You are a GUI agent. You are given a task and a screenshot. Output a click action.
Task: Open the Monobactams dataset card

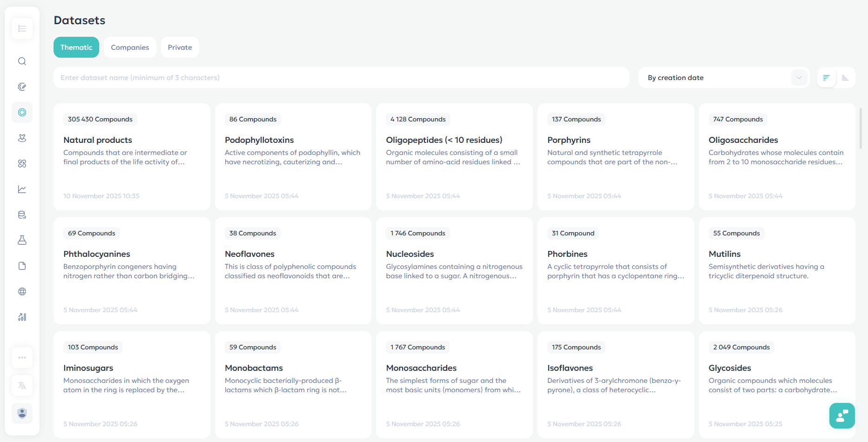click(x=293, y=385)
